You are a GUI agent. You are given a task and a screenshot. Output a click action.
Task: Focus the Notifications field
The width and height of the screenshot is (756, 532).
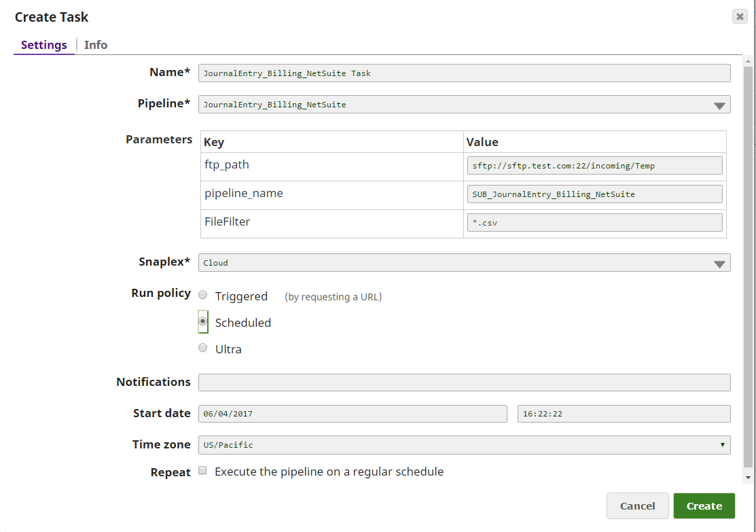(x=465, y=383)
